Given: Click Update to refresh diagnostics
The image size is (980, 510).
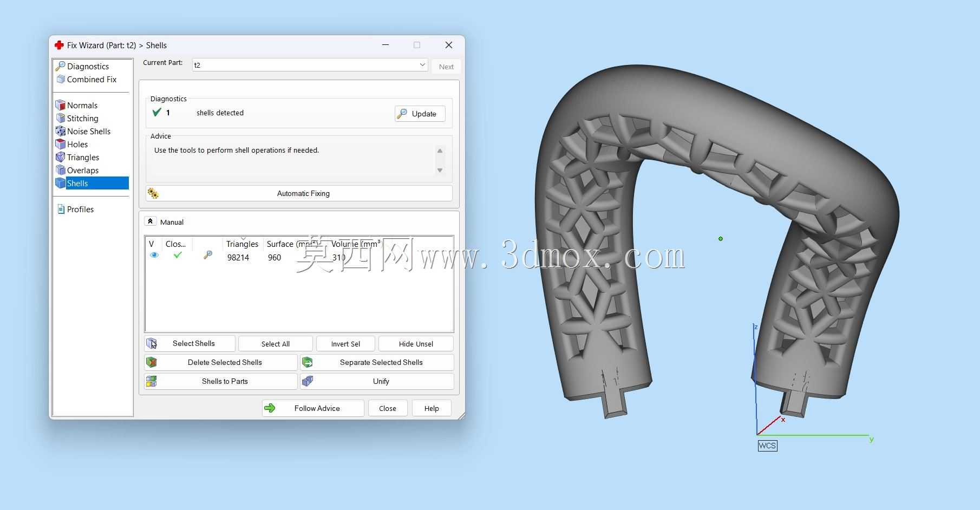Looking at the screenshot, I should click(420, 114).
